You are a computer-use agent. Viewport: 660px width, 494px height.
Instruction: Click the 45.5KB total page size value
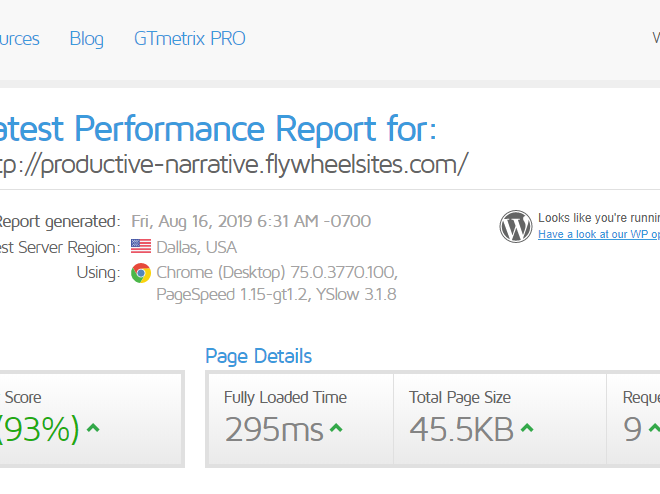pyautogui.click(x=461, y=430)
